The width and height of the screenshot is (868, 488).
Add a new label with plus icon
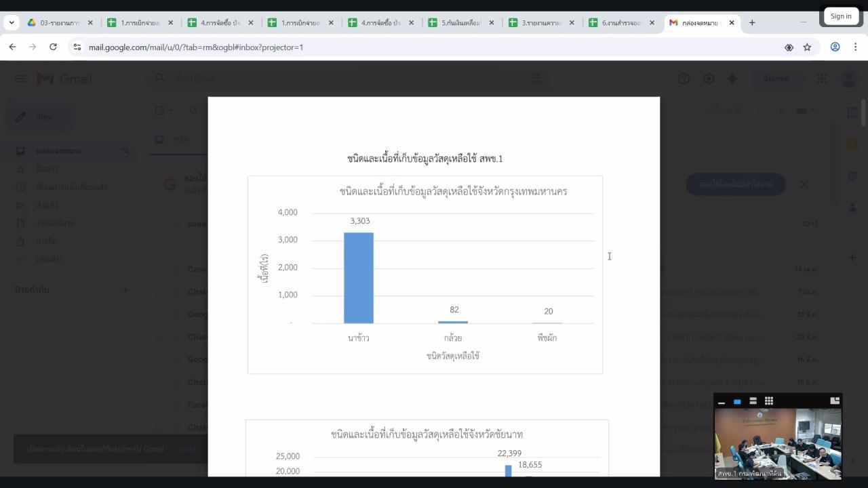click(125, 290)
